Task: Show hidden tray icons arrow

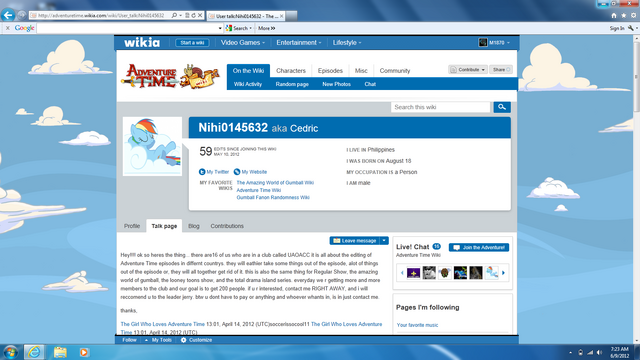Action: click(x=570, y=352)
